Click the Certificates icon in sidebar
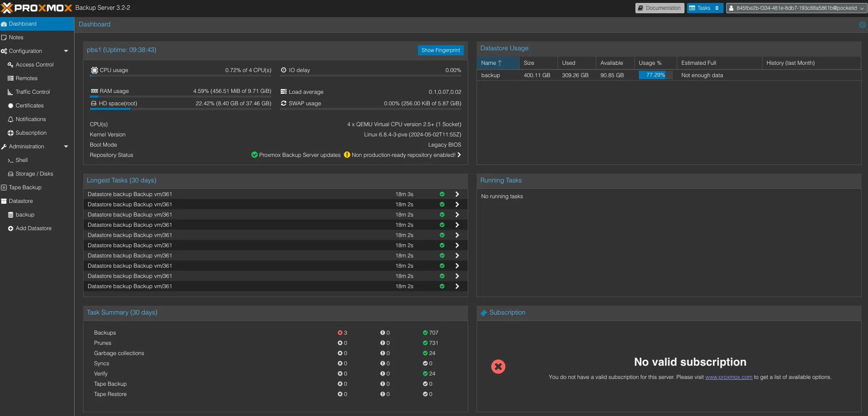Image resolution: width=868 pixels, height=416 pixels. pyautogui.click(x=11, y=106)
